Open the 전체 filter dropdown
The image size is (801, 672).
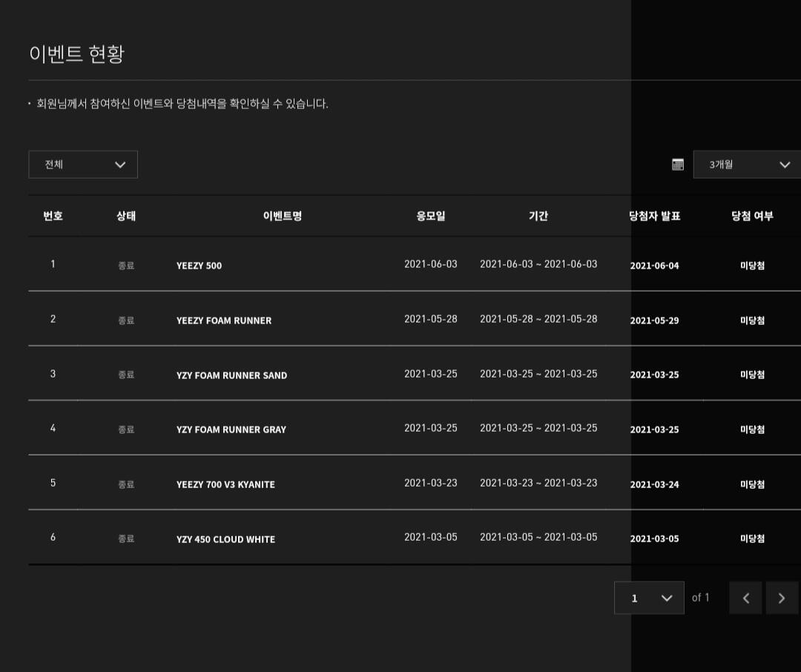click(83, 165)
